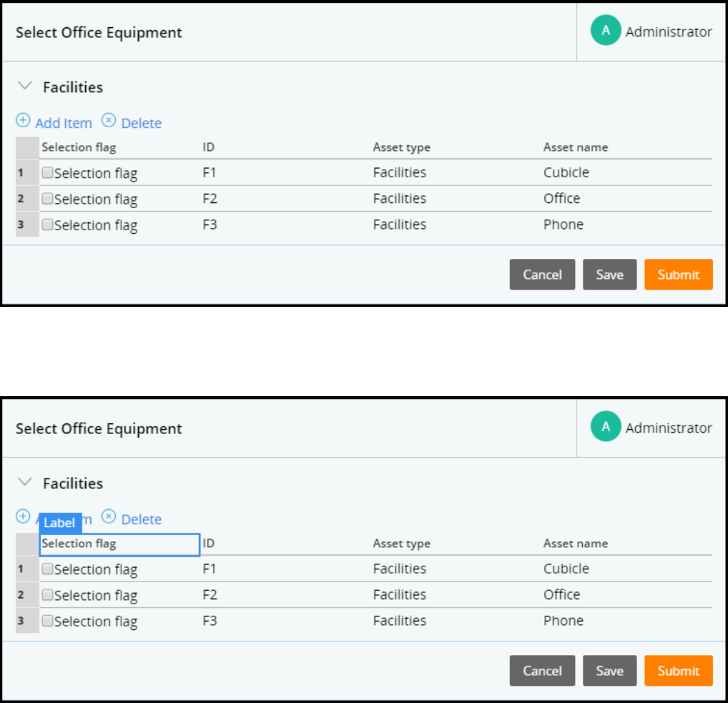This screenshot has height=703, width=728.
Task: Click the Asset name column header in lower form
Action: (x=576, y=544)
